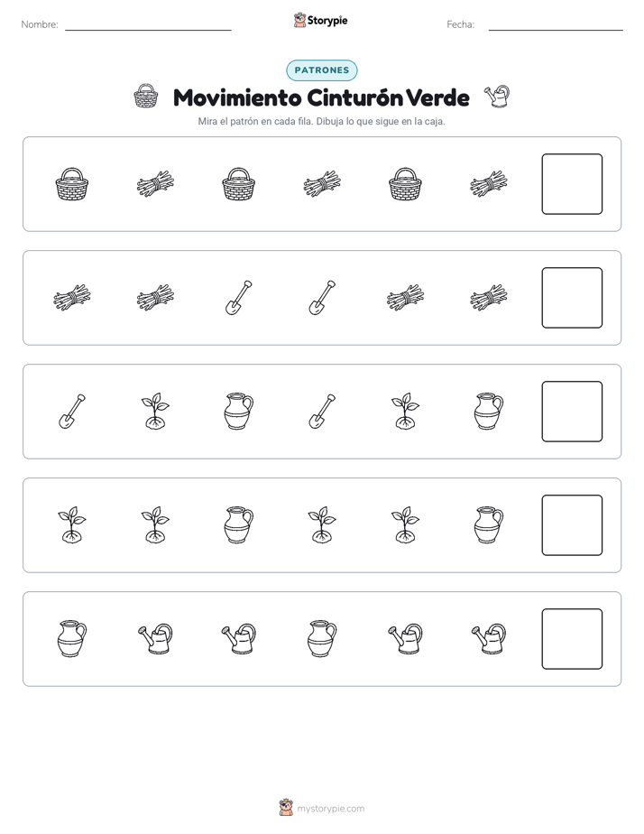
Task: Click the last jug in row four
Action: tap(488, 525)
